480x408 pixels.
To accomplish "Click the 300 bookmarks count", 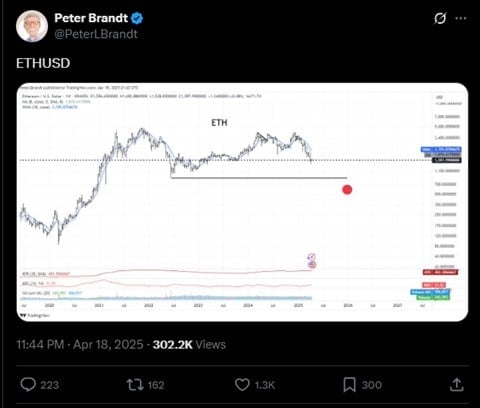I will pyautogui.click(x=372, y=385).
